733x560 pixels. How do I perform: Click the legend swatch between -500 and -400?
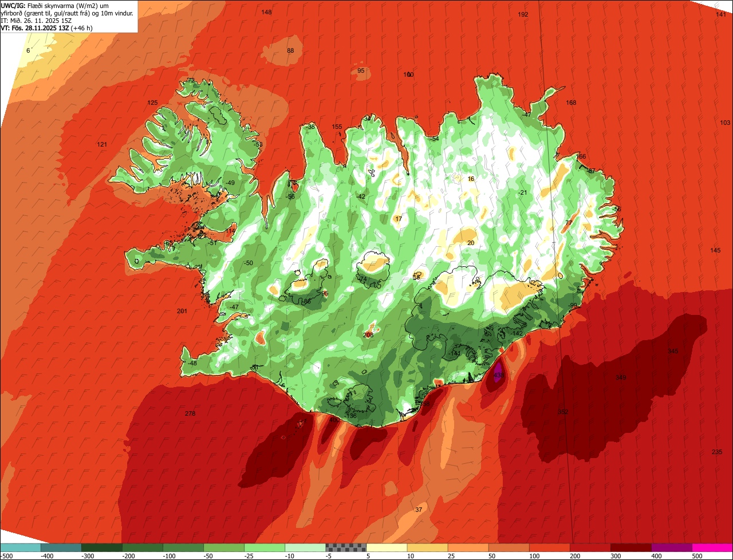click(x=21, y=547)
